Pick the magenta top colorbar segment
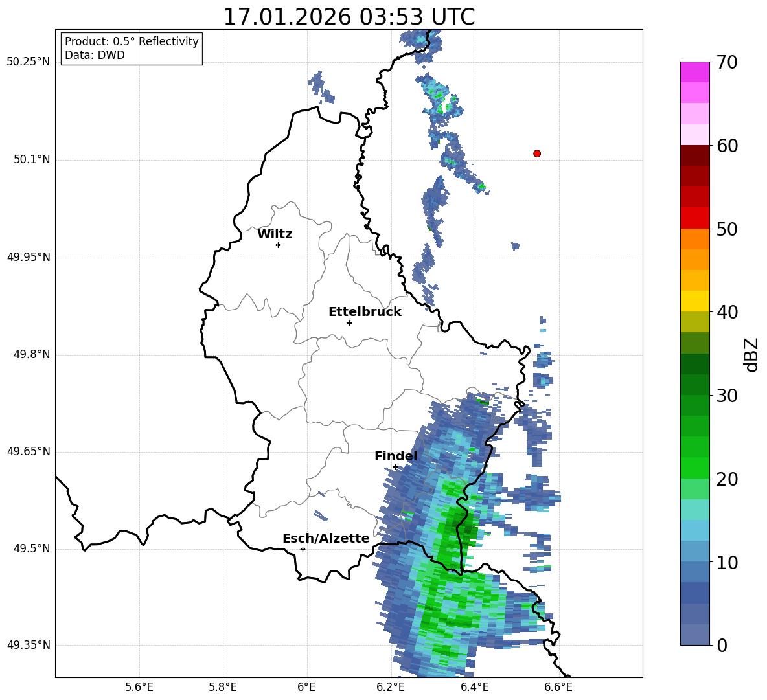Viewport: 767px width, 700px height. [694, 72]
